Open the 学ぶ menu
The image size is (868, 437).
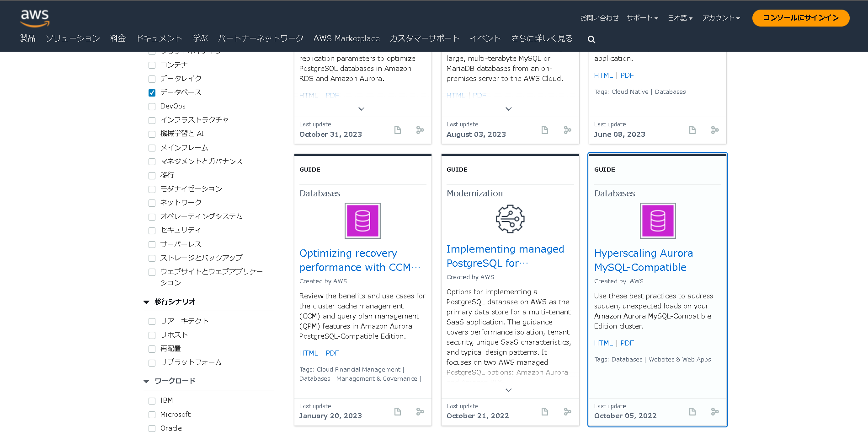(x=200, y=38)
